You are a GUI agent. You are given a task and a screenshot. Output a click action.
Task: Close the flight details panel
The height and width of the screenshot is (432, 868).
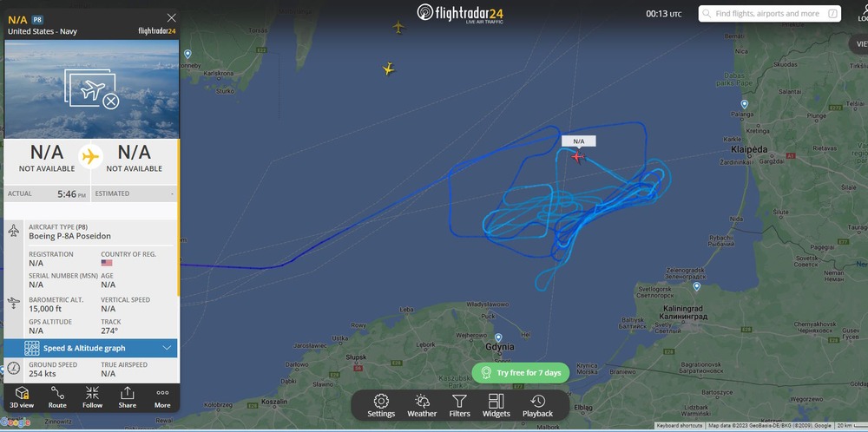click(172, 17)
